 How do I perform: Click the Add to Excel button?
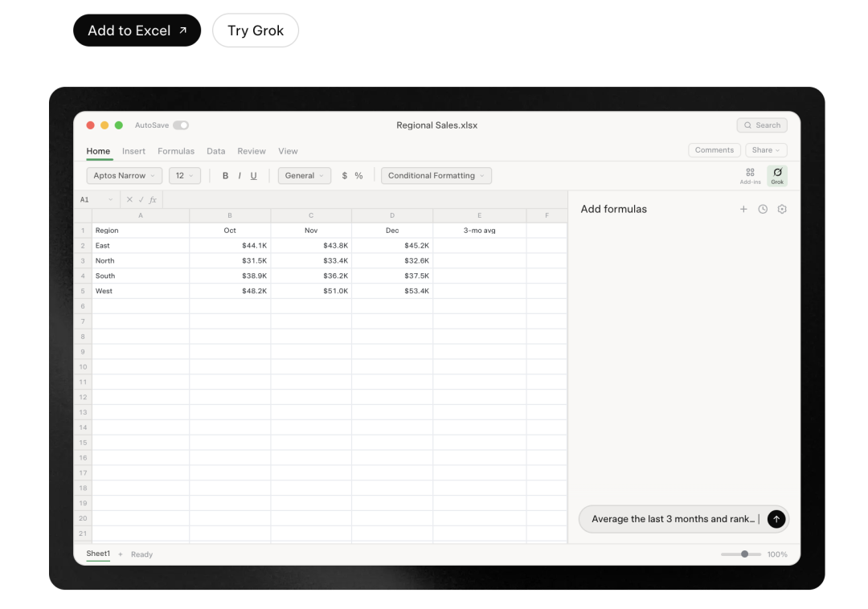137,31
